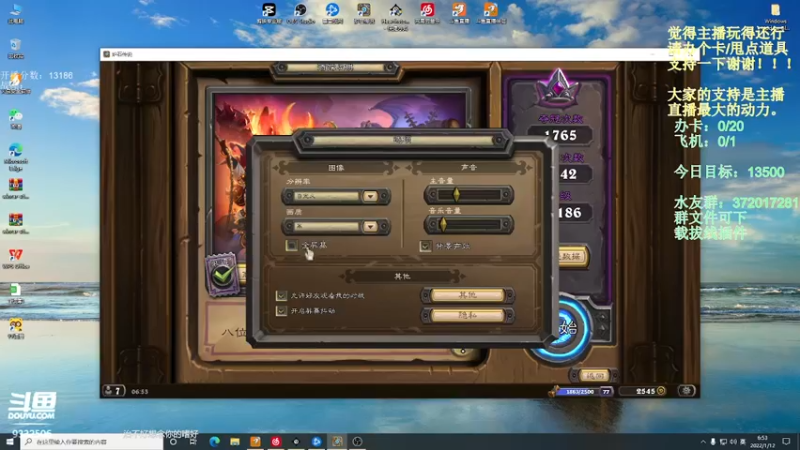Open Microsoft Edge from taskbar
Viewport: 800px width, 450px height.
(x=214, y=441)
